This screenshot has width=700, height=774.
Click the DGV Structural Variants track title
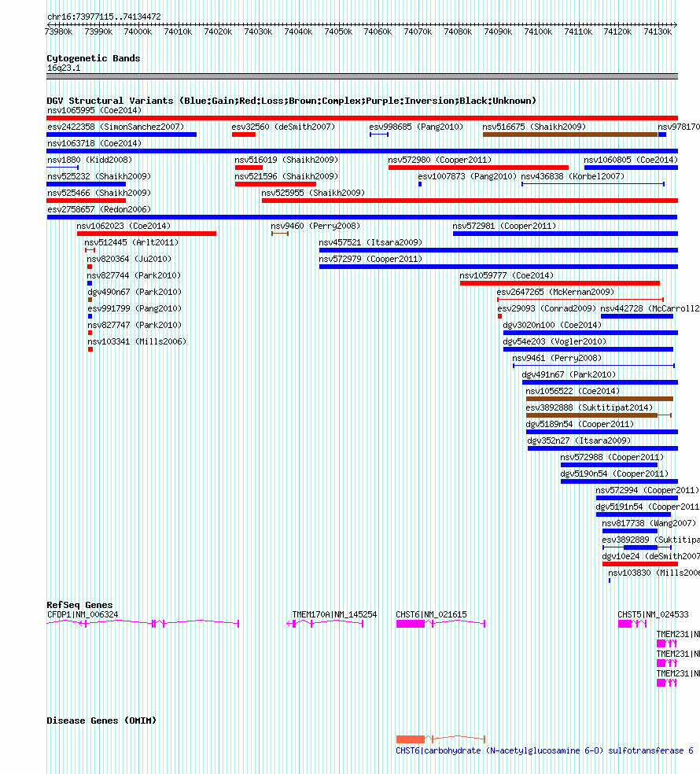[x=291, y=101]
